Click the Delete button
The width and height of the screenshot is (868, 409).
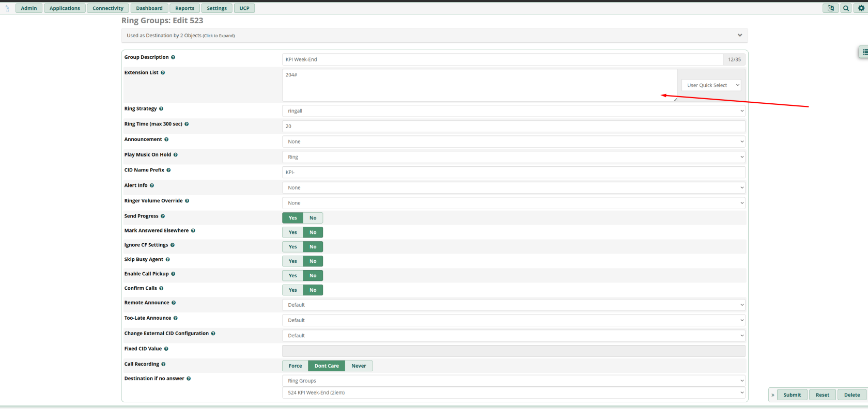pos(852,395)
